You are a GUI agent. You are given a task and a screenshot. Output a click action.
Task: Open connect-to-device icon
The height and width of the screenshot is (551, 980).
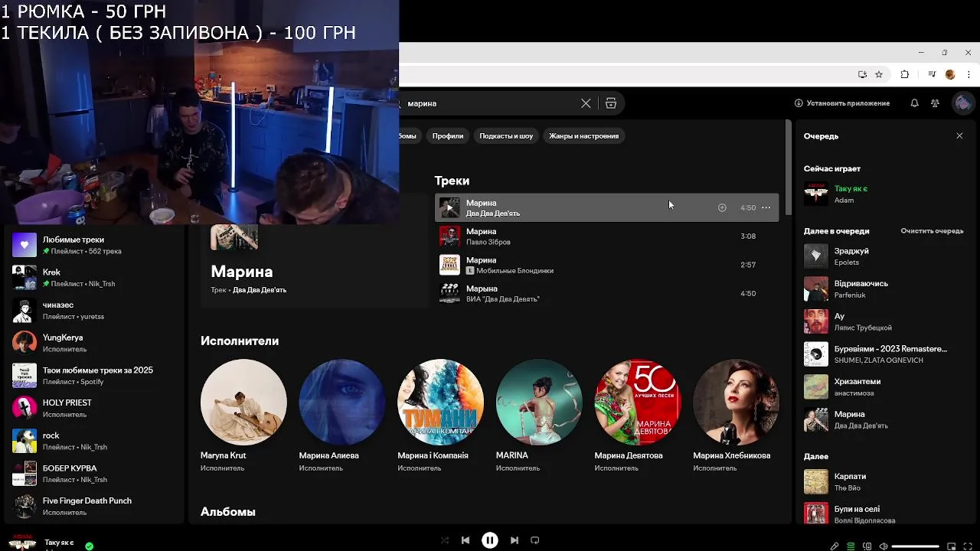(x=867, y=546)
